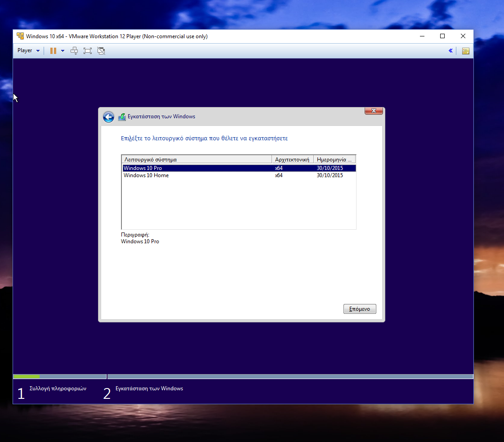Close the Windows Setup dialog with red X
The image size is (504, 442).
(x=374, y=111)
